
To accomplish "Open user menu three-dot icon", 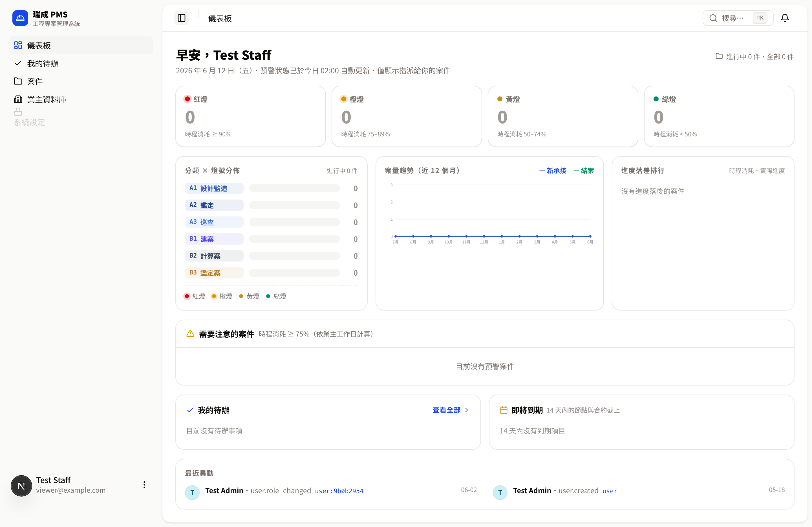I will coord(144,485).
